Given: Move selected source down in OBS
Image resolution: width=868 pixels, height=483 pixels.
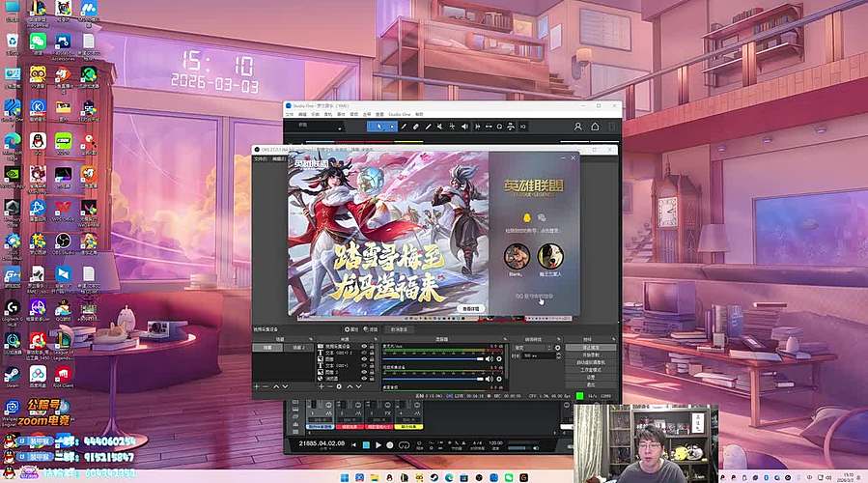Looking at the screenshot, I should tap(359, 386).
